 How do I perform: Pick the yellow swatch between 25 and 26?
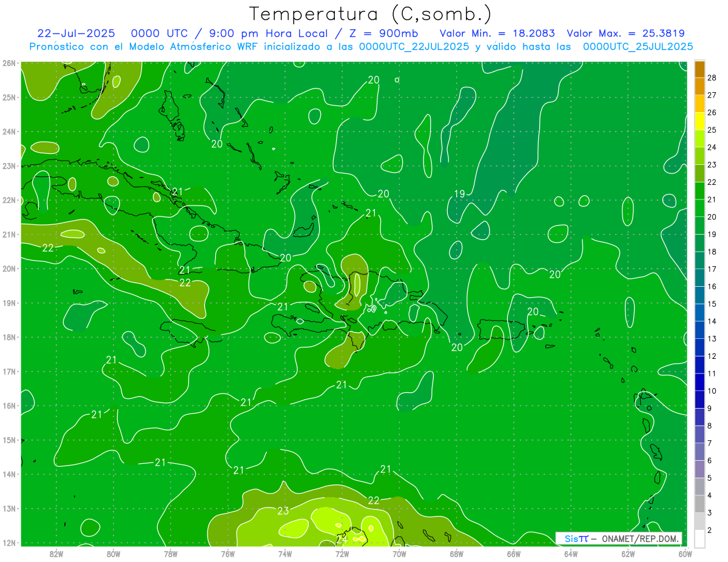coord(699,121)
